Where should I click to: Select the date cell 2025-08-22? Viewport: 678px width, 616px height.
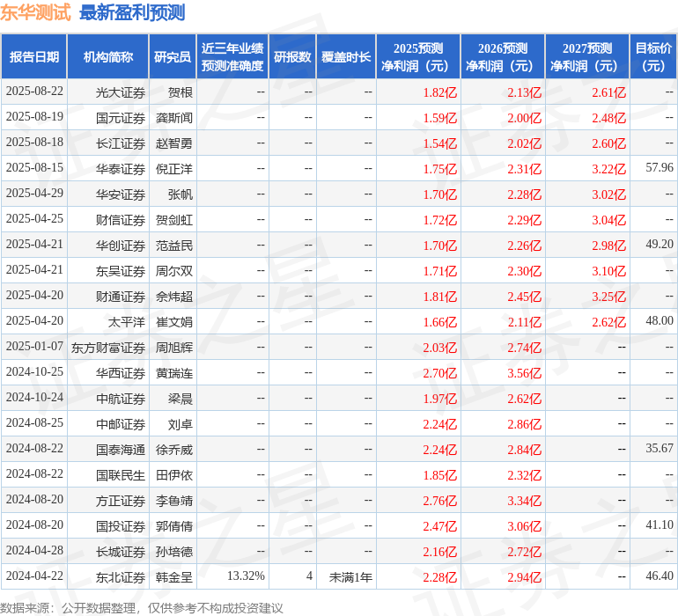(34, 92)
